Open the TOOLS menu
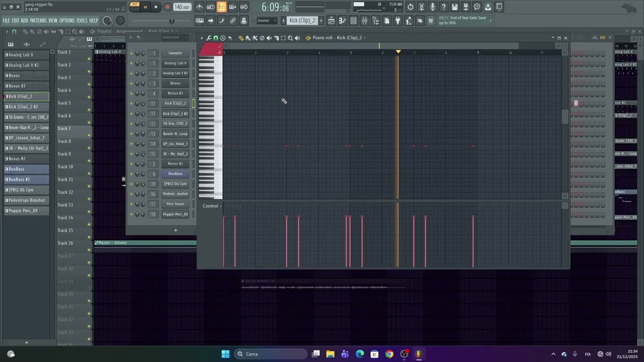The width and height of the screenshot is (644, 362). coord(82,21)
